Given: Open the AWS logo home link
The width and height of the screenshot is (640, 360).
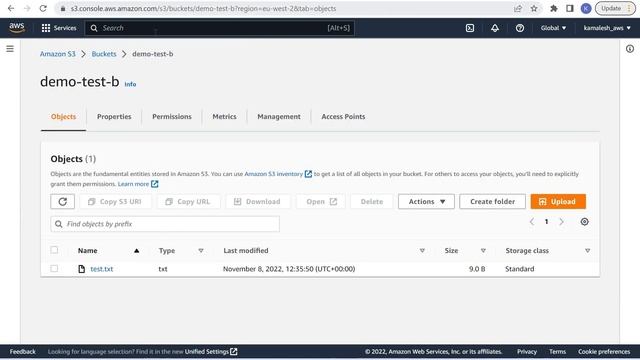Looking at the screenshot, I should [x=17, y=28].
